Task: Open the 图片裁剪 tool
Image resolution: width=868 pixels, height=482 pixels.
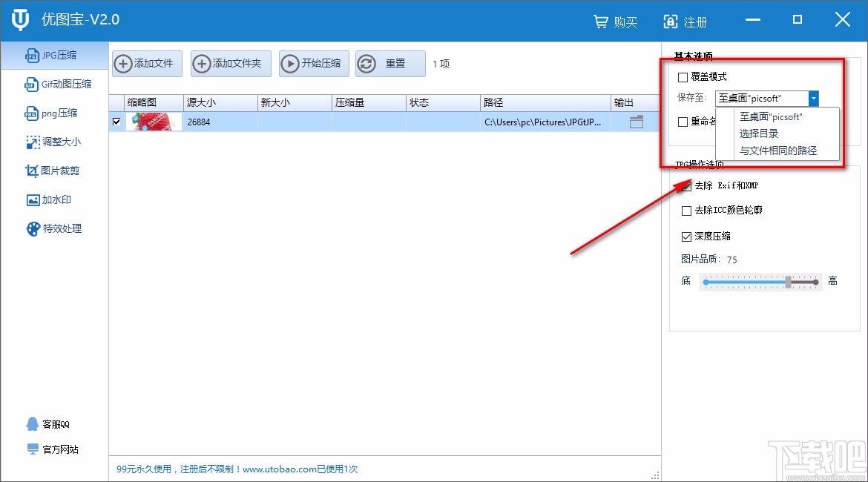Action: (x=53, y=171)
